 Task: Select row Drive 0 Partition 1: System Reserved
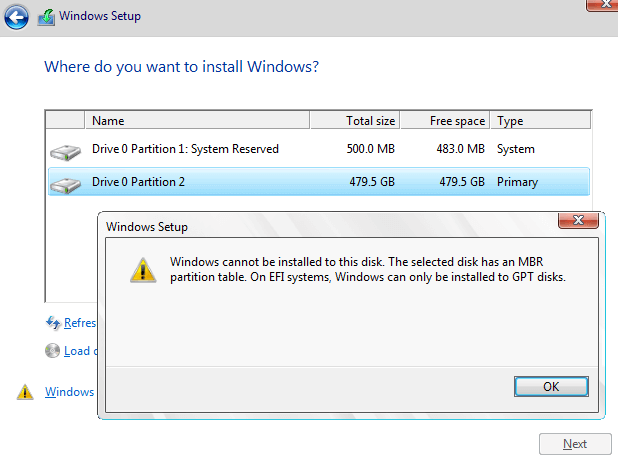319,149
